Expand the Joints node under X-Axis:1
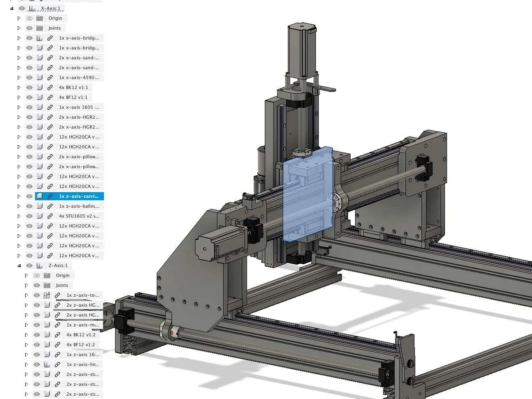Screen dimensions: 532x399 click(x=19, y=28)
